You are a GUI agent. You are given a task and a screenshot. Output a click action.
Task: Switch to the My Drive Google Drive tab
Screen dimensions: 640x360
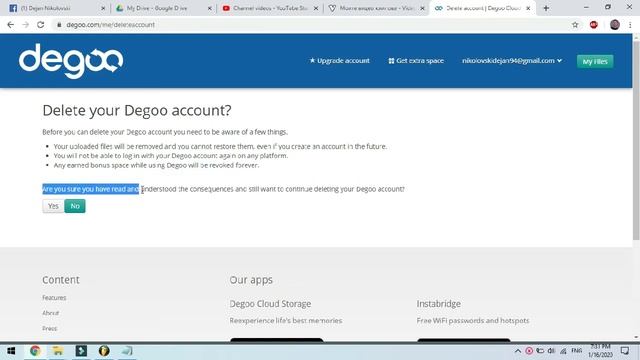point(162,8)
